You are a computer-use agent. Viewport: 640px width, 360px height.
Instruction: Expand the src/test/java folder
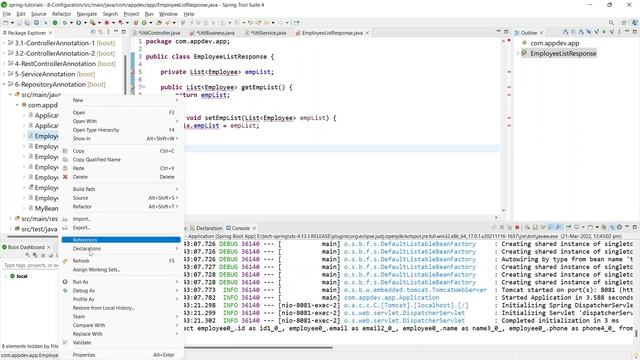tap(11, 229)
